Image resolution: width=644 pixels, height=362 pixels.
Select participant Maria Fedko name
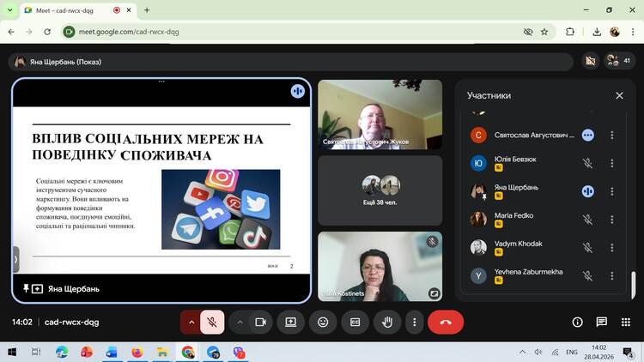[x=513, y=215]
